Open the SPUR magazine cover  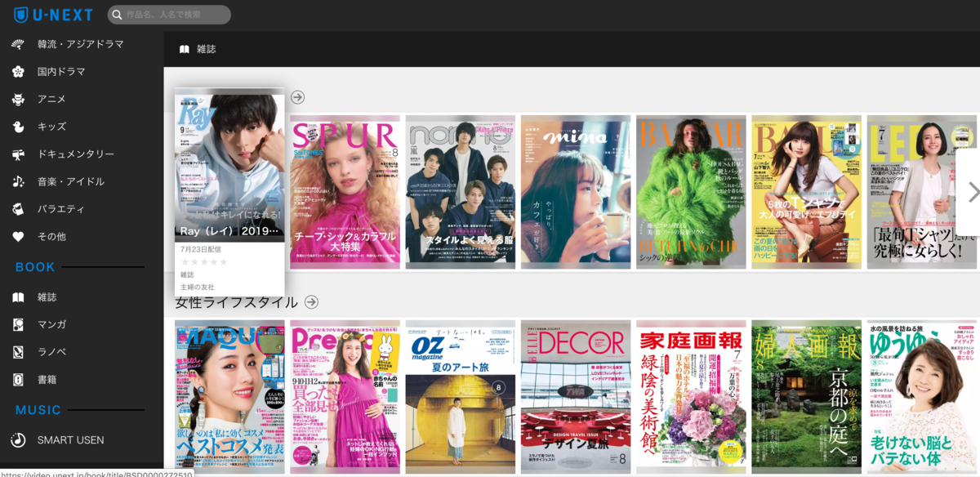point(345,192)
